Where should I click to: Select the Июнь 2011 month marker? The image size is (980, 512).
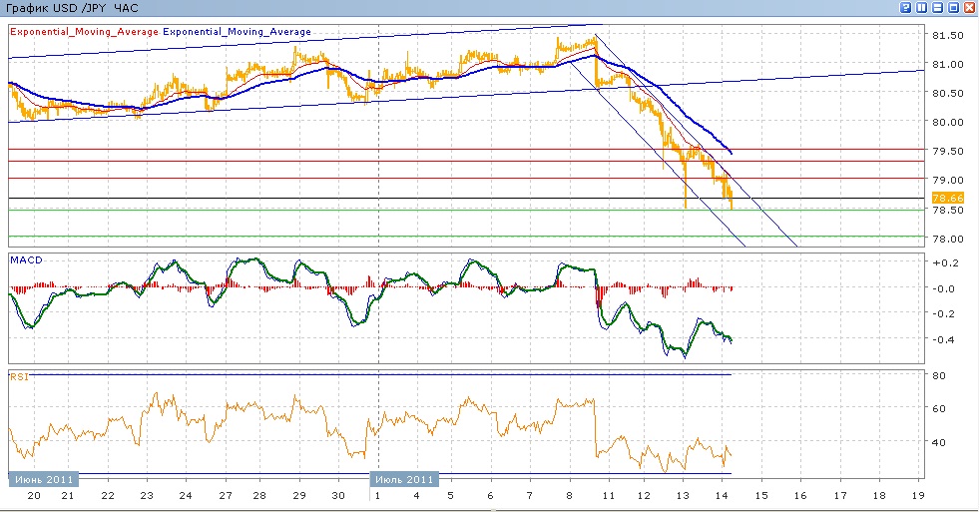pos(44,479)
